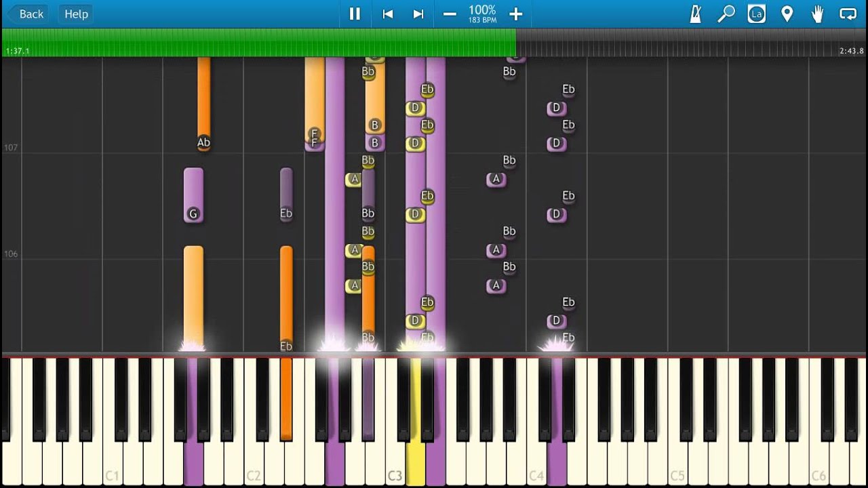Open the magnifier zoom tool
868x488 pixels.
click(726, 14)
